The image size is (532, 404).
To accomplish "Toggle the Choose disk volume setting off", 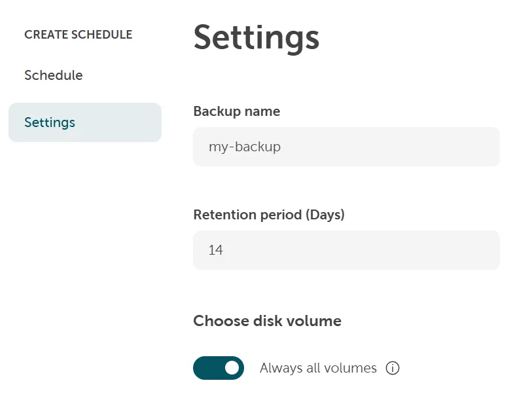I will pyautogui.click(x=219, y=368).
